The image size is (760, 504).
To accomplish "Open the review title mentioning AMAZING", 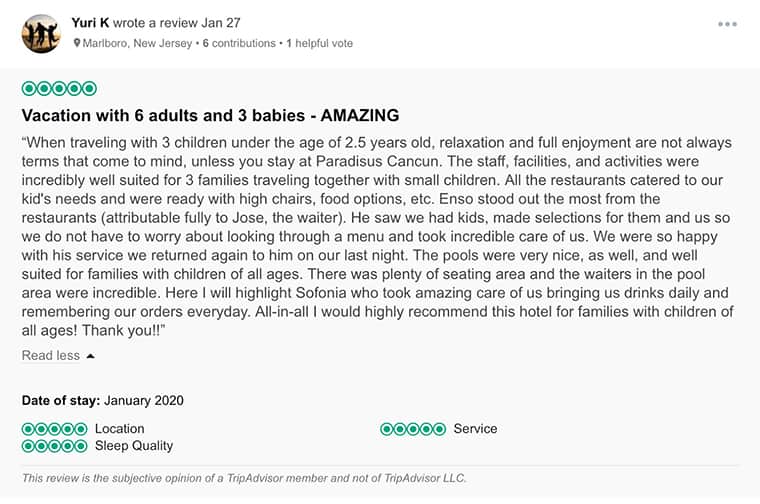I will (210, 115).
